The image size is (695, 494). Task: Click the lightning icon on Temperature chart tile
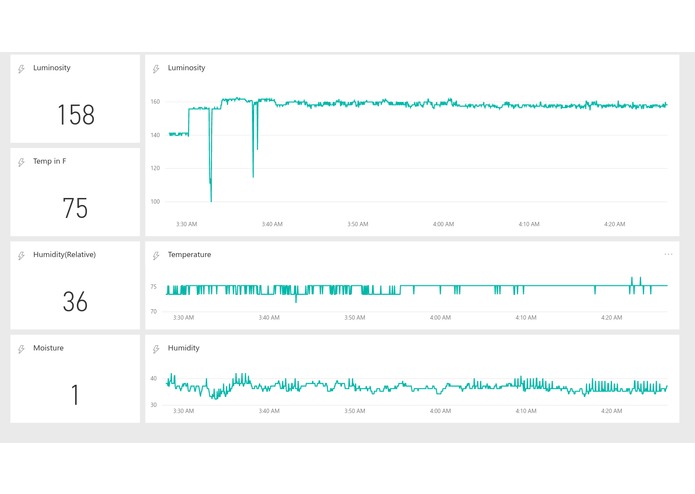pyautogui.click(x=156, y=256)
